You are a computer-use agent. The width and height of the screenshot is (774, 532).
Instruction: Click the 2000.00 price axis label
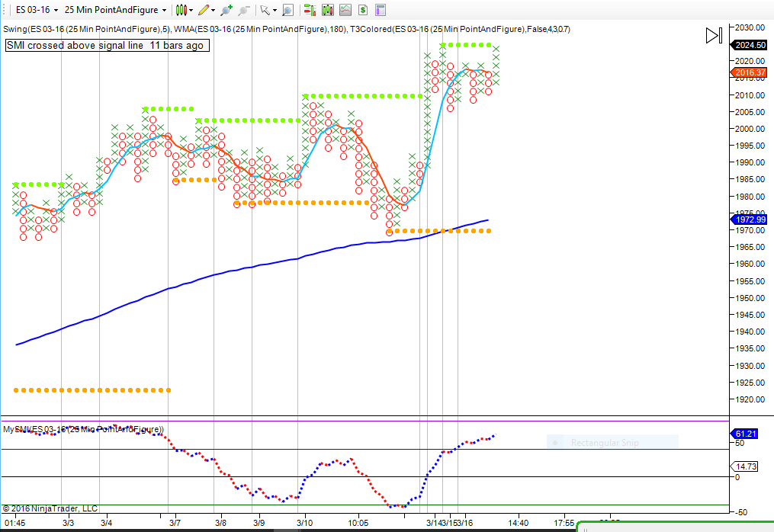[750, 129]
